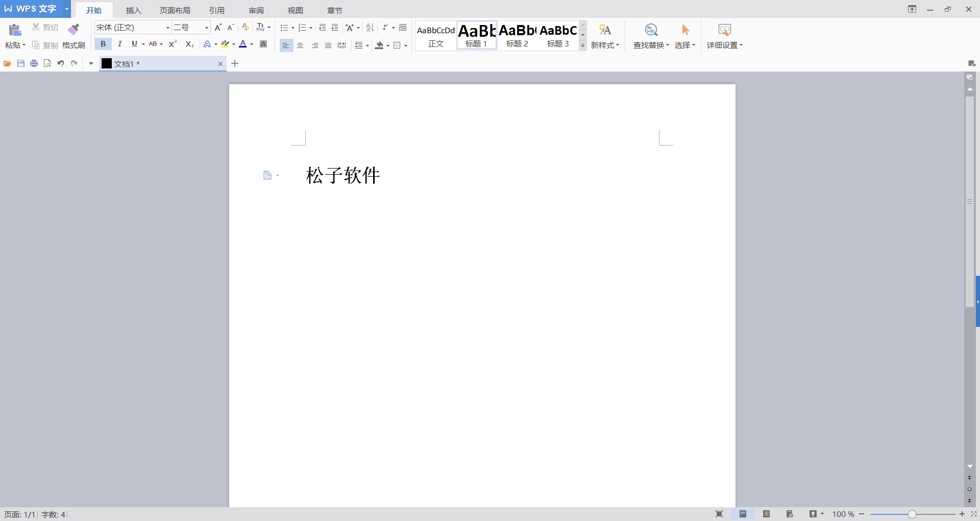Open the 页面布局 ribbon tab
Viewport: 980px width, 521px height.
click(x=175, y=10)
